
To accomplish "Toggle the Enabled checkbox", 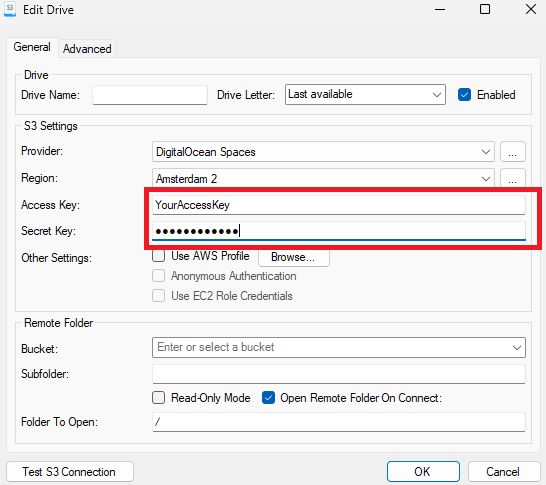I will click(465, 95).
